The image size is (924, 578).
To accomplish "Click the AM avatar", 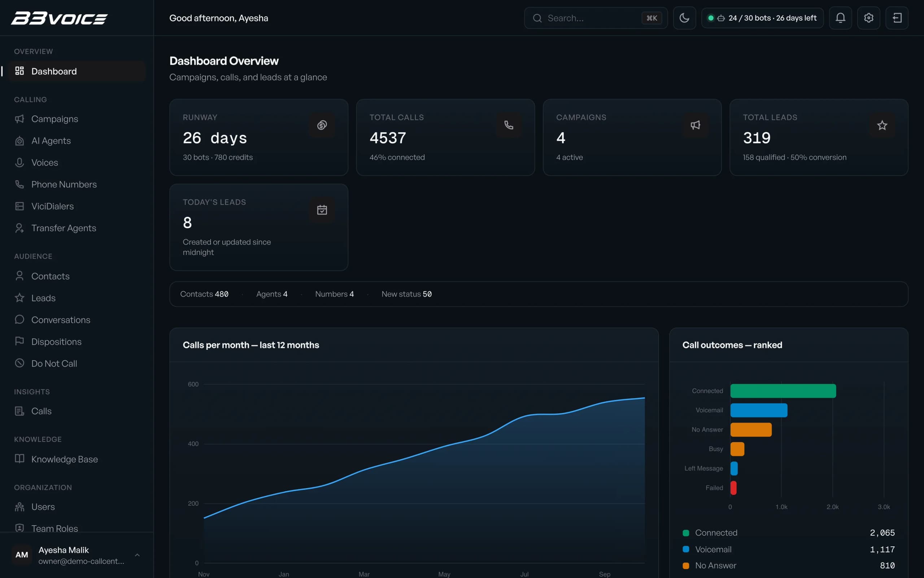I will tap(22, 555).
